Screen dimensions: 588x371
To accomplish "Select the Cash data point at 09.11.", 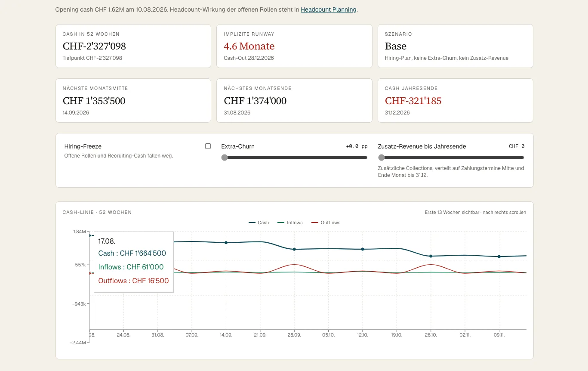I will (499, 257).
